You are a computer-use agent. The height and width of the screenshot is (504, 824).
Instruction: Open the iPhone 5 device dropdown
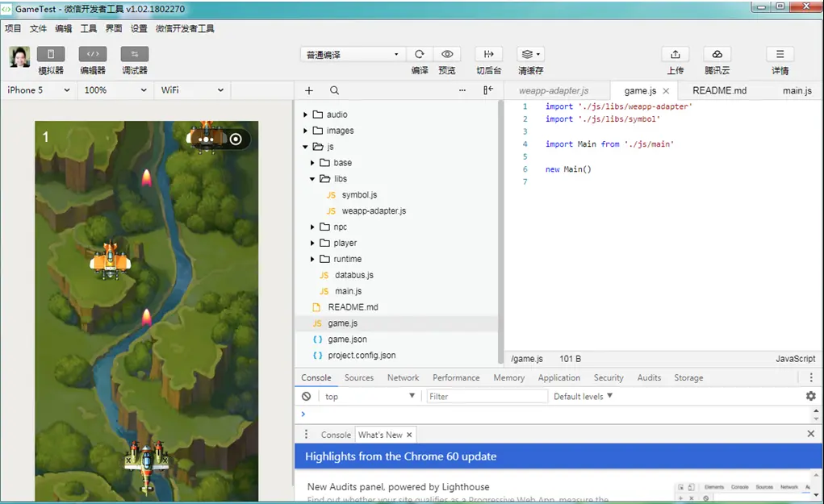[39, 90]
